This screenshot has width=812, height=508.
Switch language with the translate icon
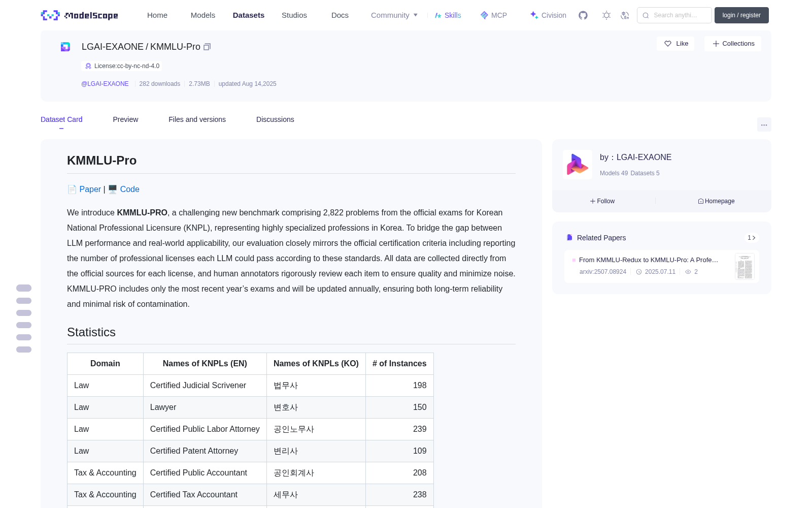[x=625, y=15]
